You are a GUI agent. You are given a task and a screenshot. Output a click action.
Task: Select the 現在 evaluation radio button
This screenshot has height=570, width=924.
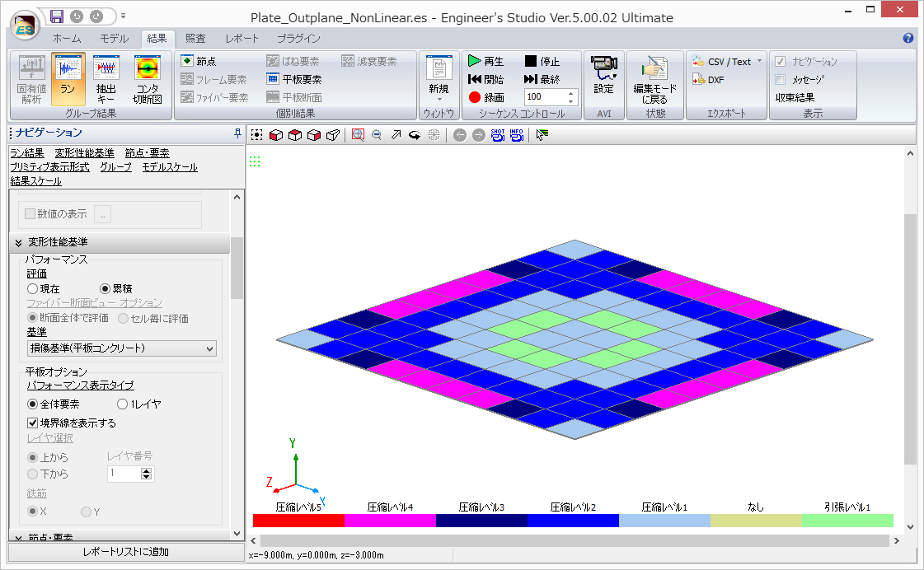tap(33, 288)
